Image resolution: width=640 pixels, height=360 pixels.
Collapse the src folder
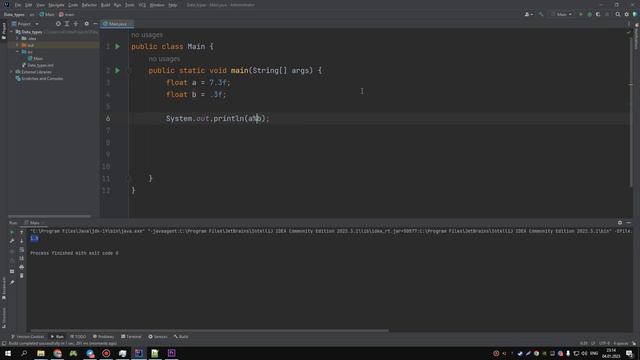pos(18,52)
